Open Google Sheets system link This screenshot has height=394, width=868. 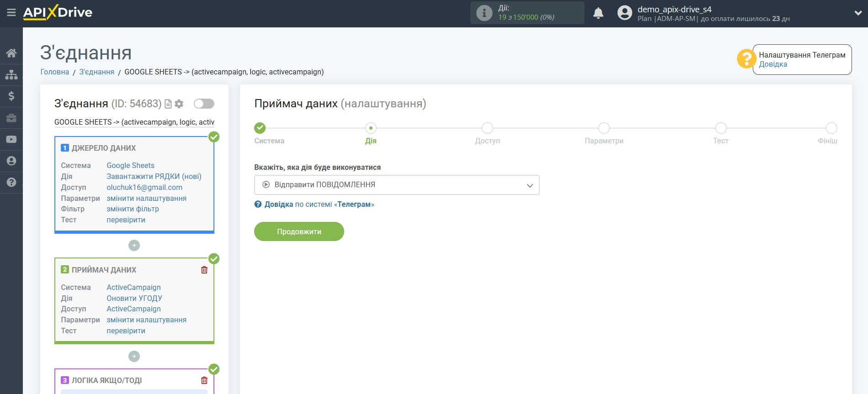[x=131, y=166]
